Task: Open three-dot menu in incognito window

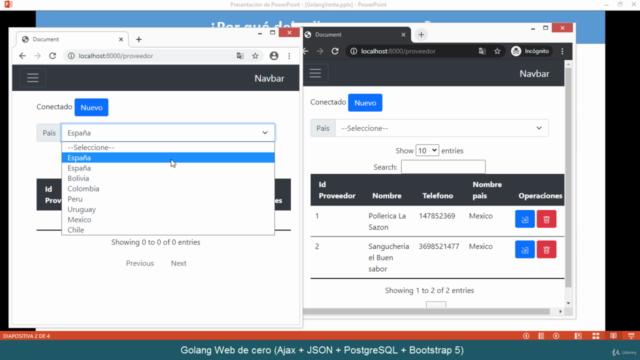Action: [x=562, y=51]
